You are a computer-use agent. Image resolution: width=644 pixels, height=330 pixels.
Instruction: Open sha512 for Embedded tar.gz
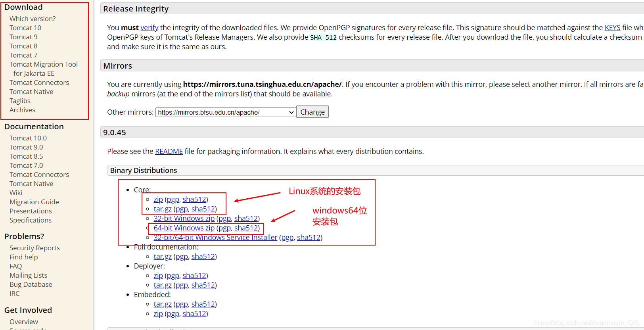coord(203,304)
